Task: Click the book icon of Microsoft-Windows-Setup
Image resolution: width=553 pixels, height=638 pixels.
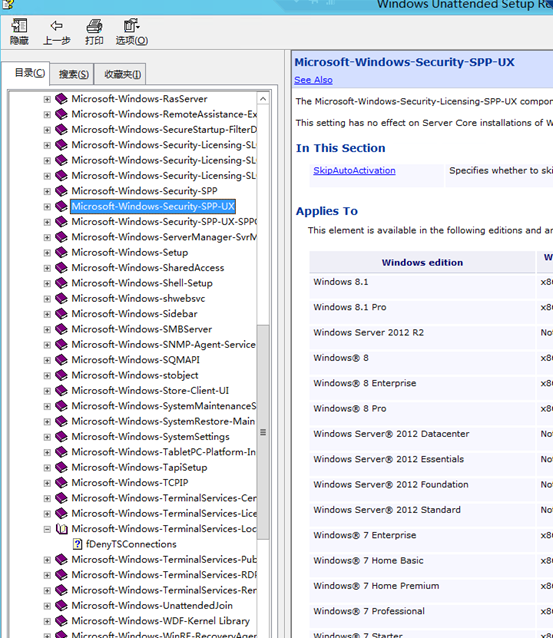Action: 61,252
